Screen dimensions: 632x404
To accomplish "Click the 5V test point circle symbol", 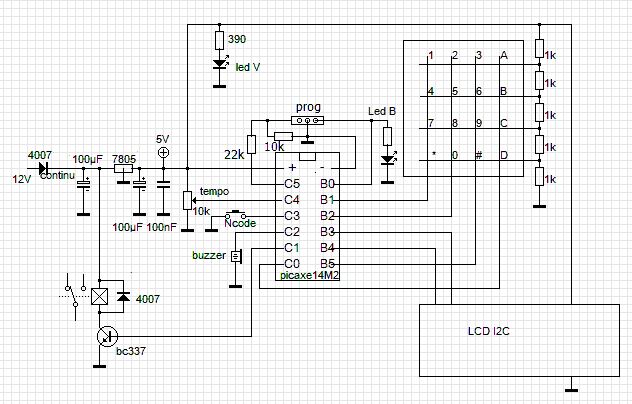I will pos(163,152).
